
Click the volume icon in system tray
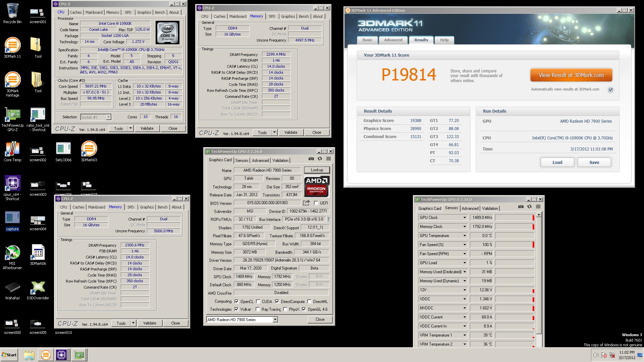click(596, 355)
